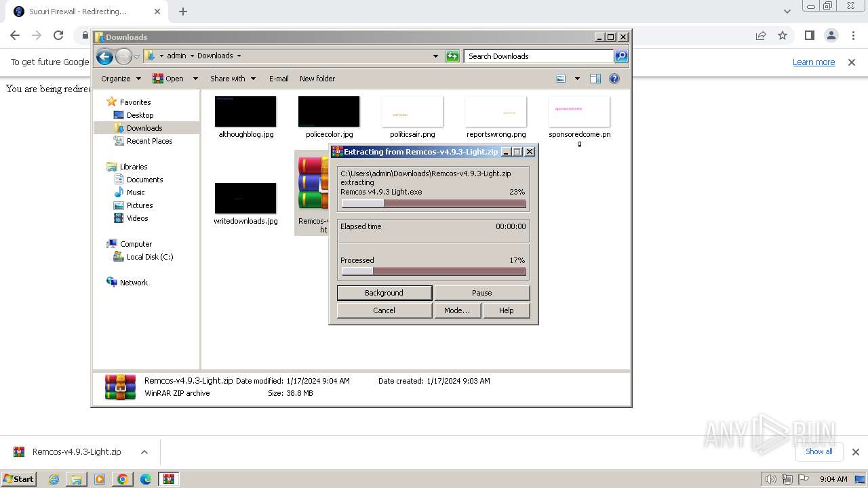Click the change view icon
This screenshot has width=868, height=488.
(x=561, y=79)
